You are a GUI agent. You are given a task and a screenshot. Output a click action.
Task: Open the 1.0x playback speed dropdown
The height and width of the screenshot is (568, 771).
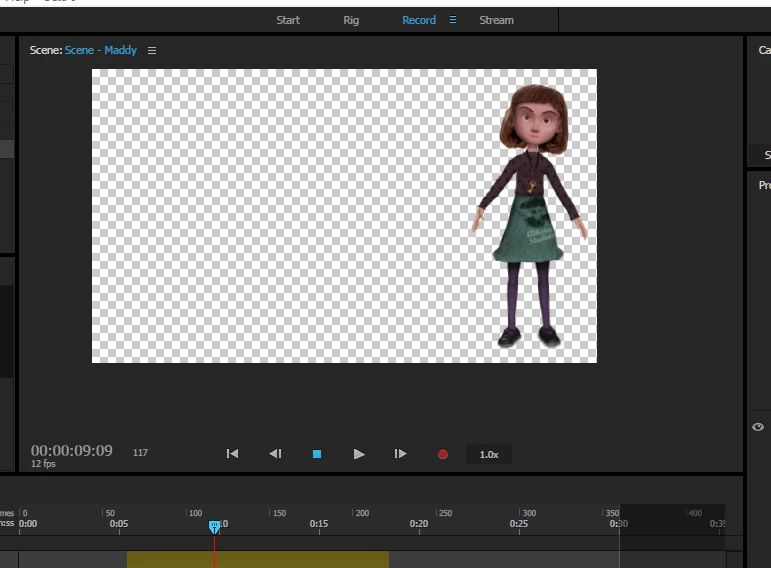pyautogui.click(x=488, y=454)
